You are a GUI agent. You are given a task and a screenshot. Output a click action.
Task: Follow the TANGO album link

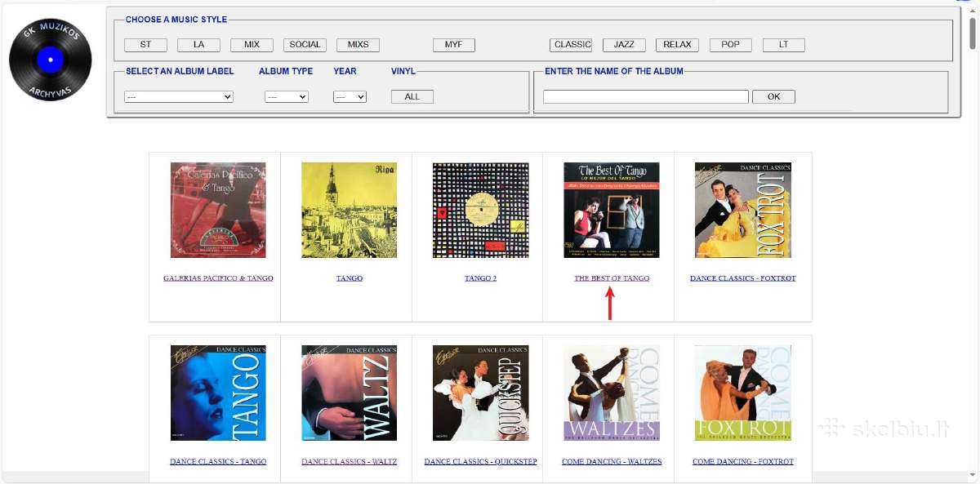pos(350,278)
